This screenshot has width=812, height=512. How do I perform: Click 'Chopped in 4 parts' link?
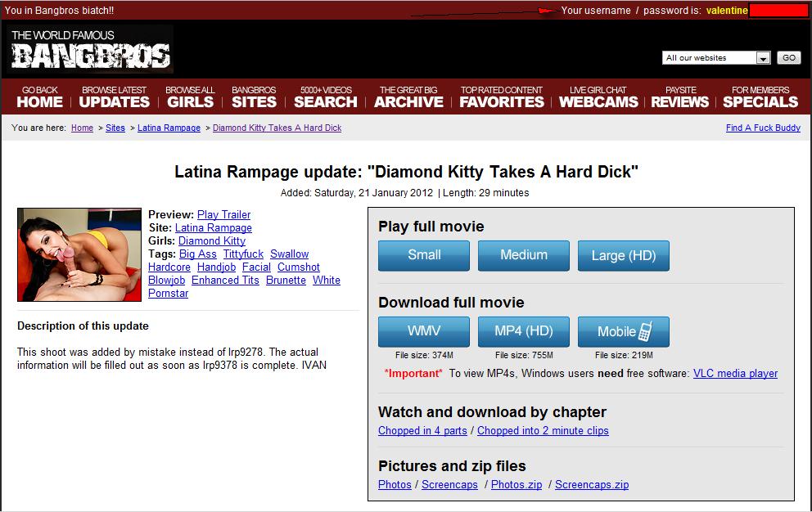[x=422, y=431]
